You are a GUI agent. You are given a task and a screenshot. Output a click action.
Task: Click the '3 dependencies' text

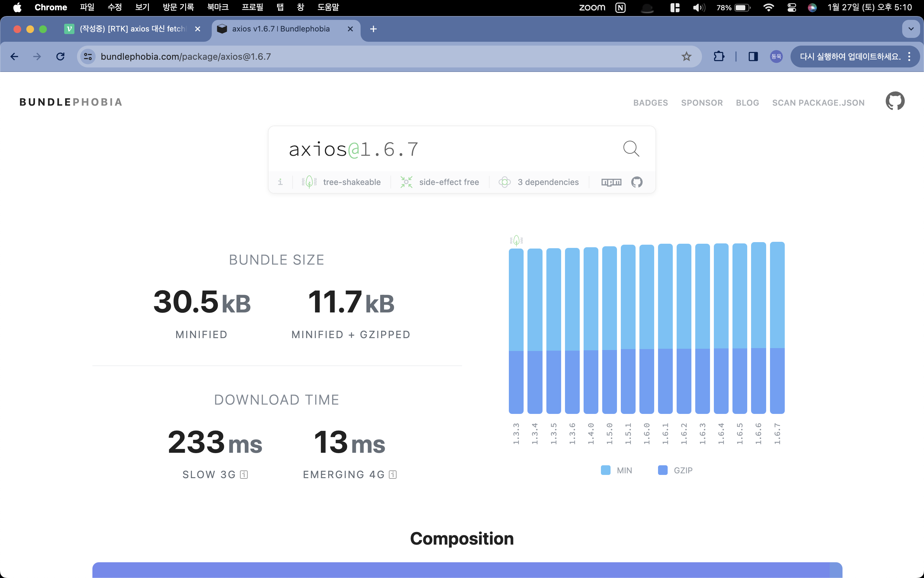pos(548,182)
